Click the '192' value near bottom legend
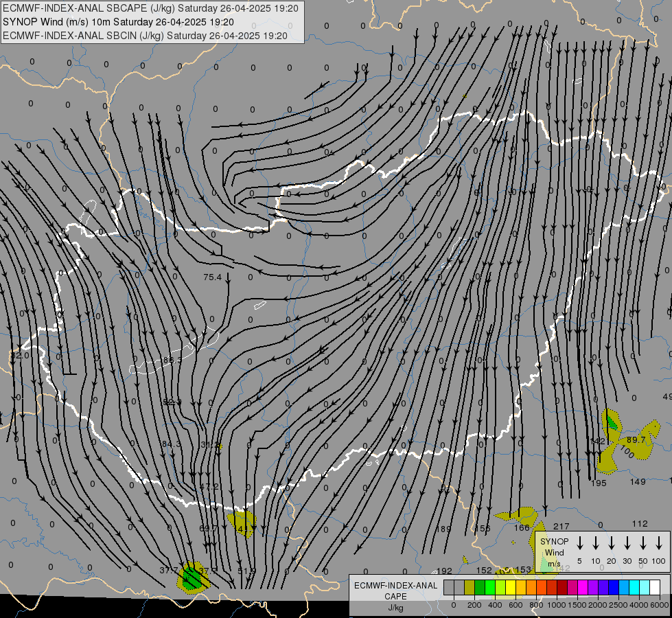This screenshot has width=672, height=618. [x=444, y=571]
